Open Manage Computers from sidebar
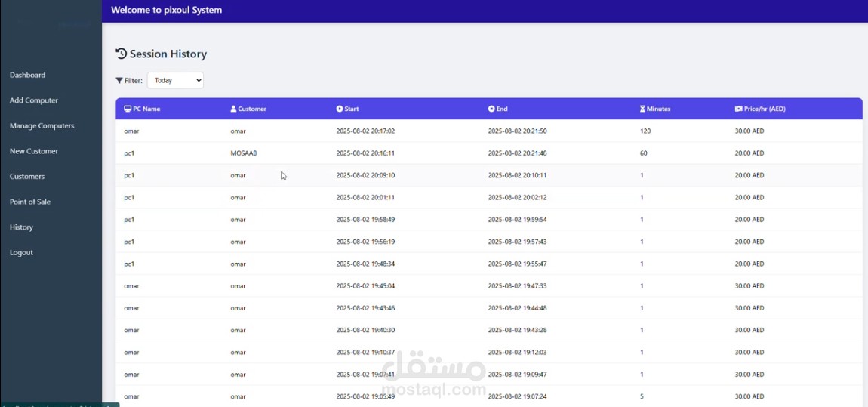The image size is (868, 407). tap(42, 125)
